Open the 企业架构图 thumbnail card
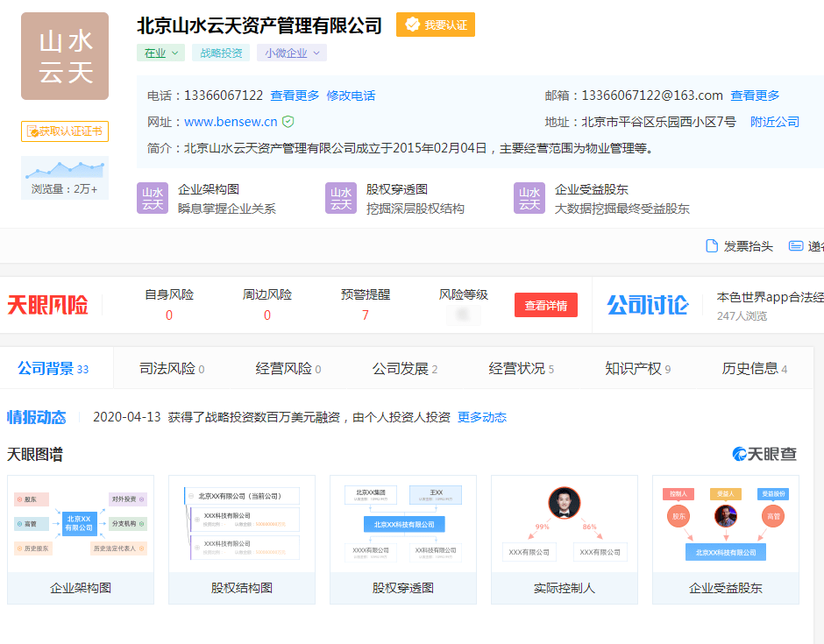The image size is (824, 644). pos(81,540)
